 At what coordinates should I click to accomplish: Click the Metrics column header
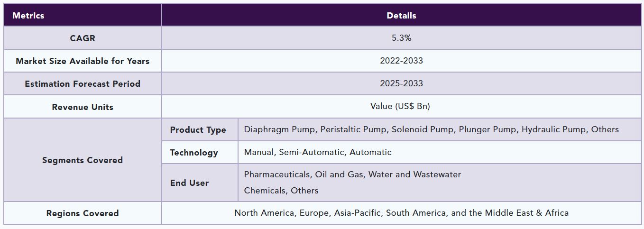pos(28,16)
